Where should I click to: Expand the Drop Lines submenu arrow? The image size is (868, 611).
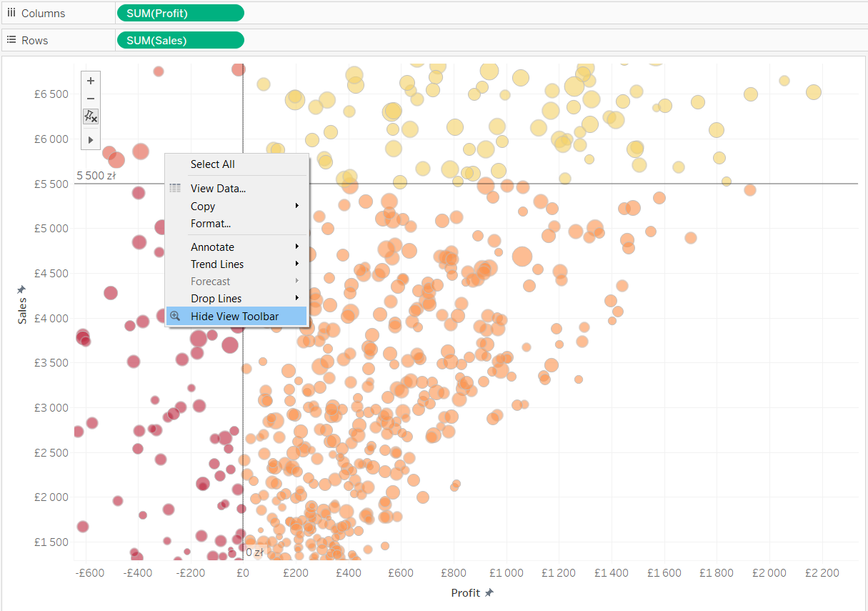(297, 299)
